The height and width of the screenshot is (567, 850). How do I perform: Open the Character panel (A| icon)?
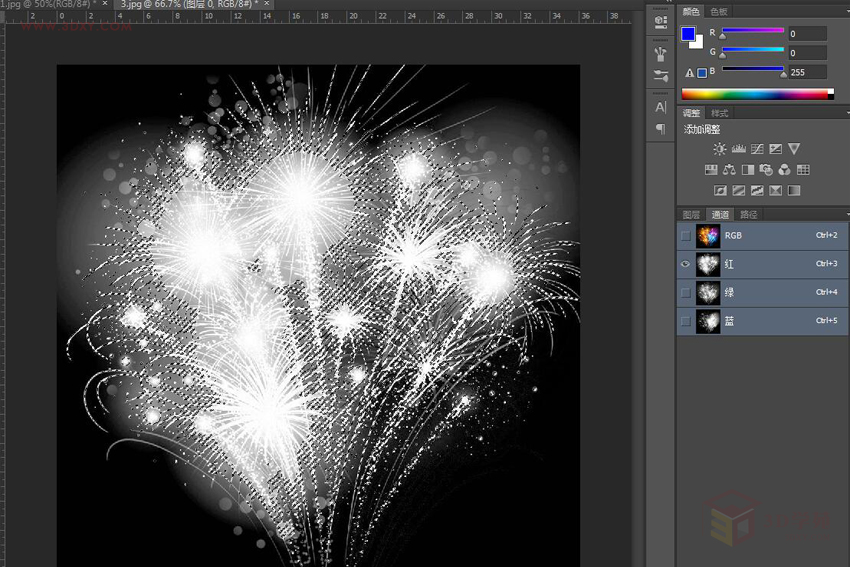point(660,107)
